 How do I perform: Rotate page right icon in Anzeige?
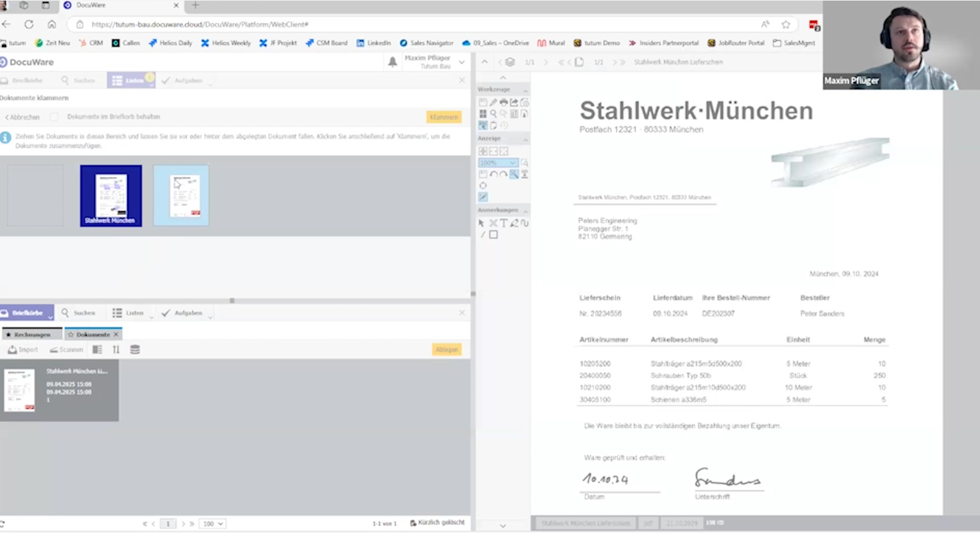(503, 175)
